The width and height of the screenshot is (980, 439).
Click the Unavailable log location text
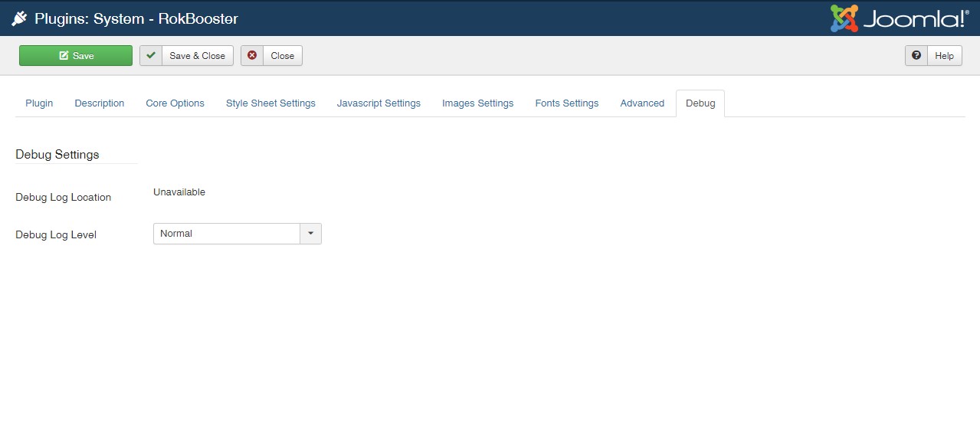[179, 192]
